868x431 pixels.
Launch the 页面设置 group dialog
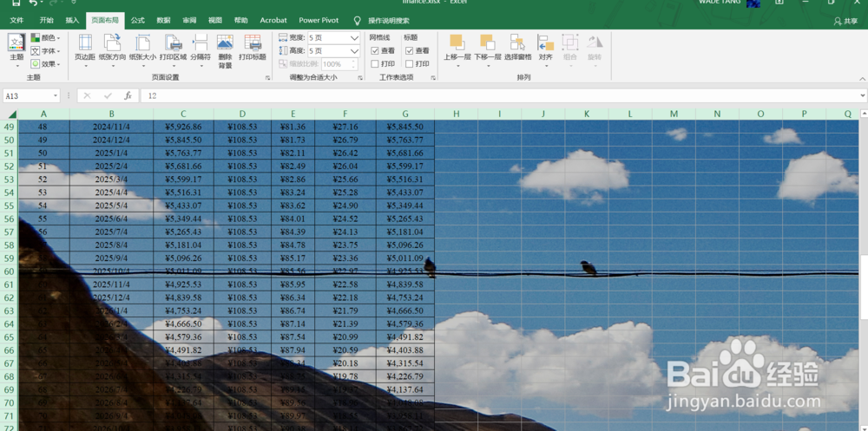(268, 78)
